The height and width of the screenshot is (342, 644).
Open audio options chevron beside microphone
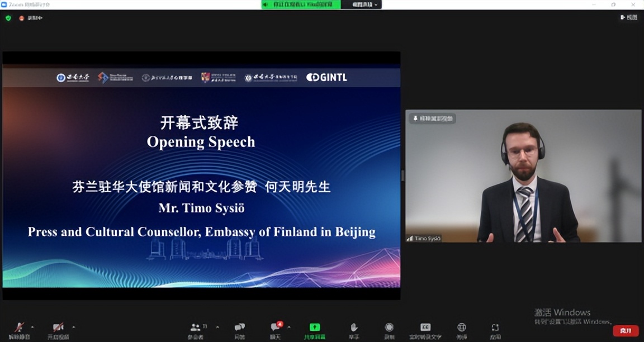click(32, 329)
